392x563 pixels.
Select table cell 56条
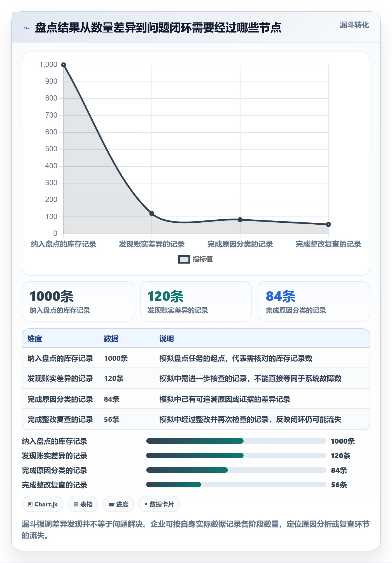coord(112,419)
